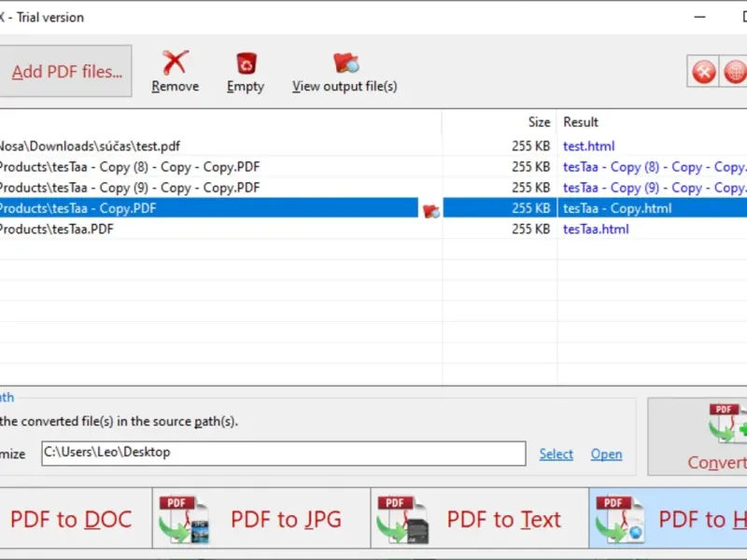Open the test.html result link
The image size is (747, 560).
(x=589, y=147)
